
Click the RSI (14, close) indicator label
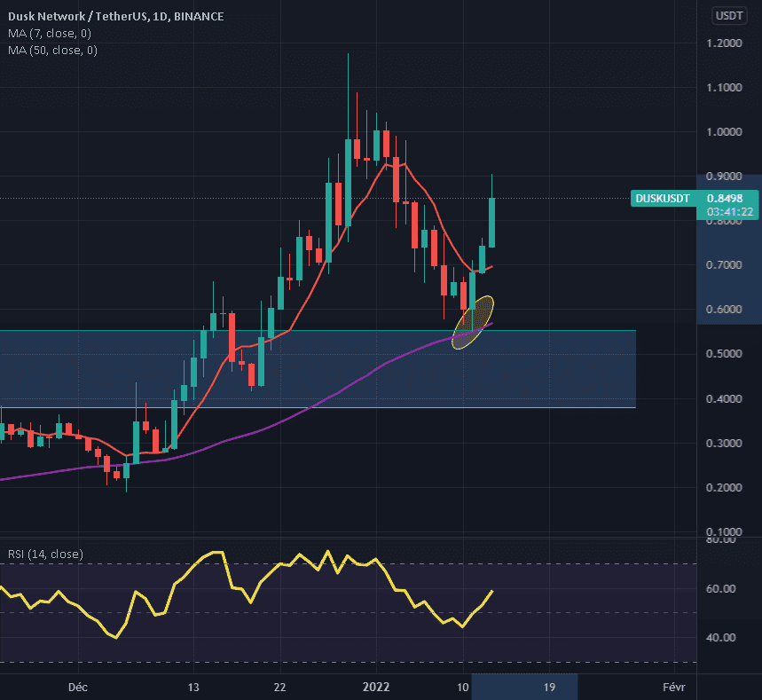(45, 554)
